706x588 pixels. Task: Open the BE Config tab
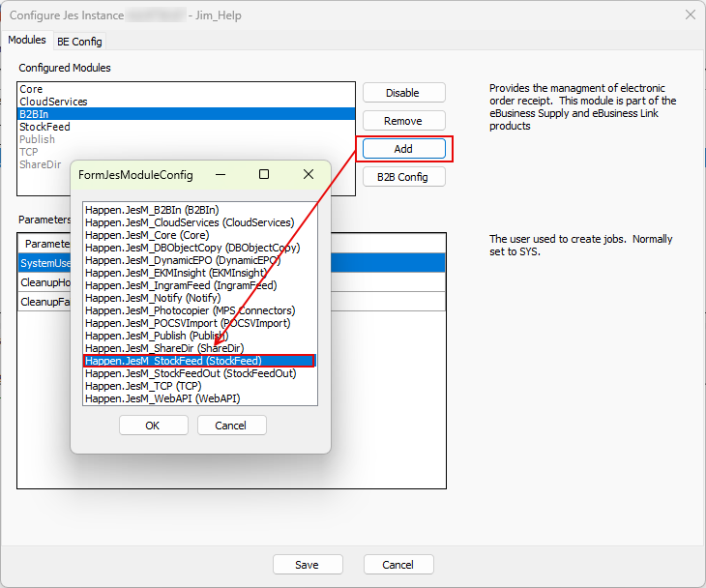point(79,42)
